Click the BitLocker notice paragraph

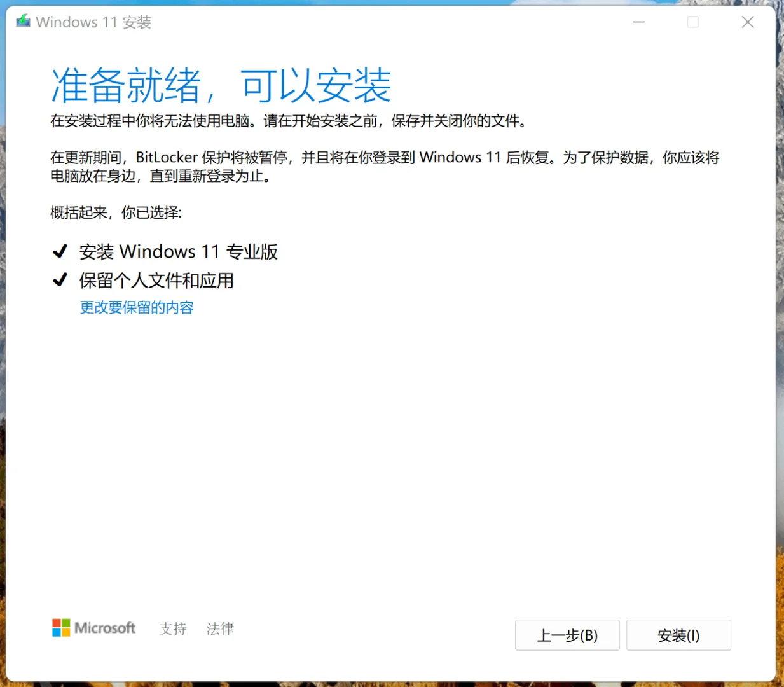(382, 167)
